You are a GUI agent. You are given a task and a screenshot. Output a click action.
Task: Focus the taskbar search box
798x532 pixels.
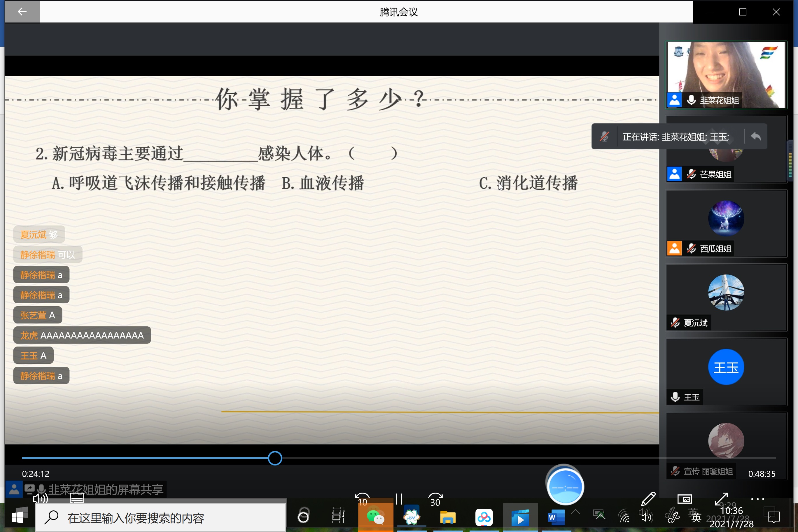pos(161,518)
